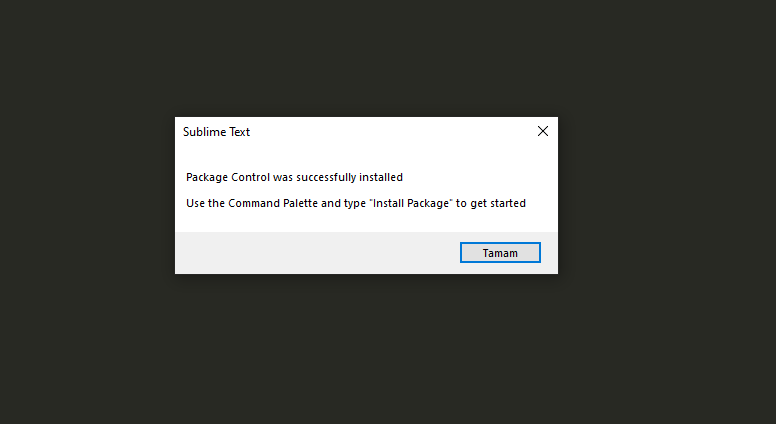Click the word "Use" starting the second line
This screenshot has width=776, height=424.
click(195, 203)
